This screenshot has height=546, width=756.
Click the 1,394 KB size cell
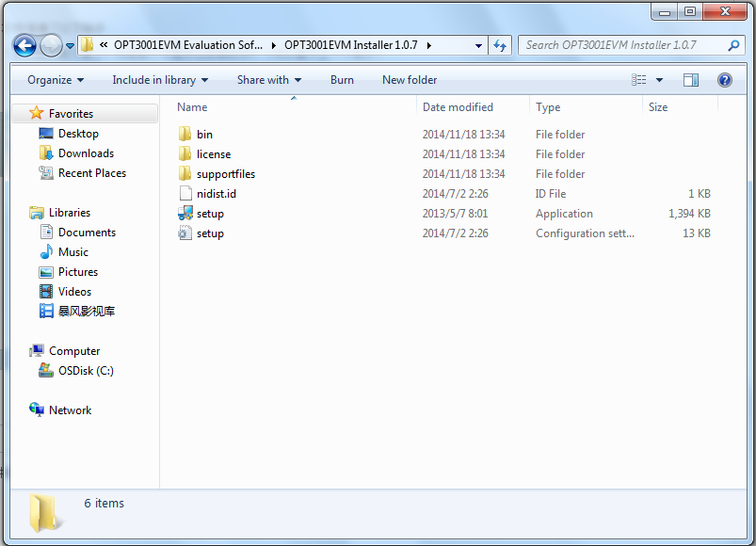point(689,214)
